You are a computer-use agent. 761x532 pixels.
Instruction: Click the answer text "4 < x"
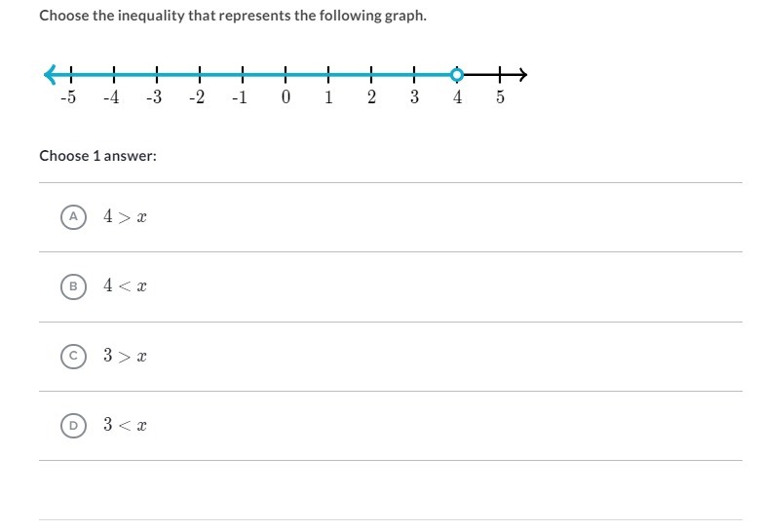tap(125, 286)
